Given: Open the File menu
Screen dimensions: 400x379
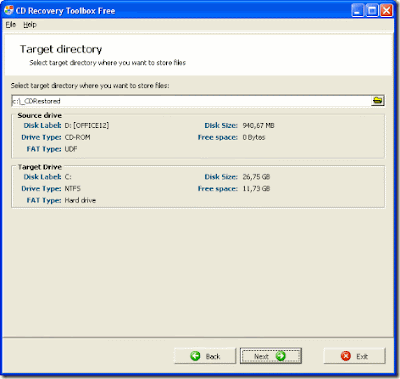Looking at the screenshot, I should [11, 25].
